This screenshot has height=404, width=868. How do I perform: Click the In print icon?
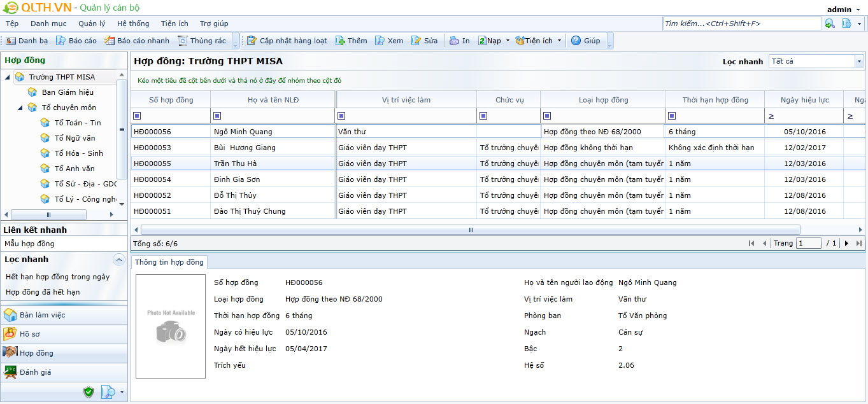click(x=454, y=41)
